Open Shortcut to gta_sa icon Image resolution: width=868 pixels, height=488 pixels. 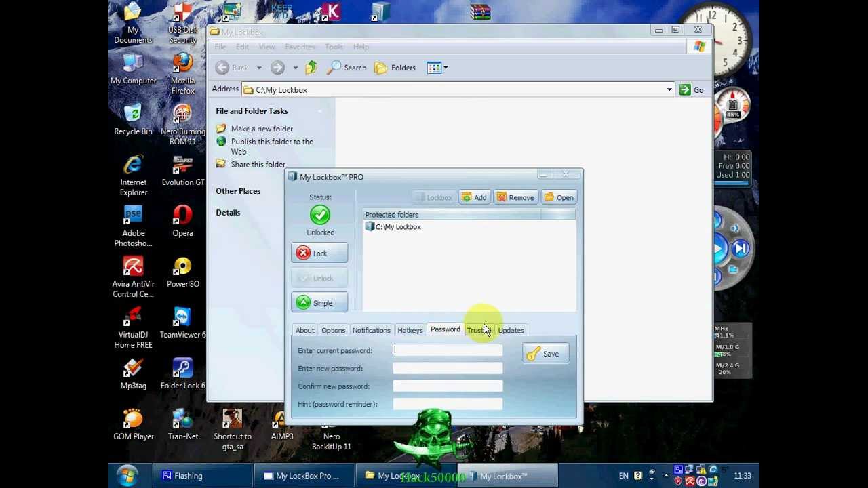pos(232,429)
